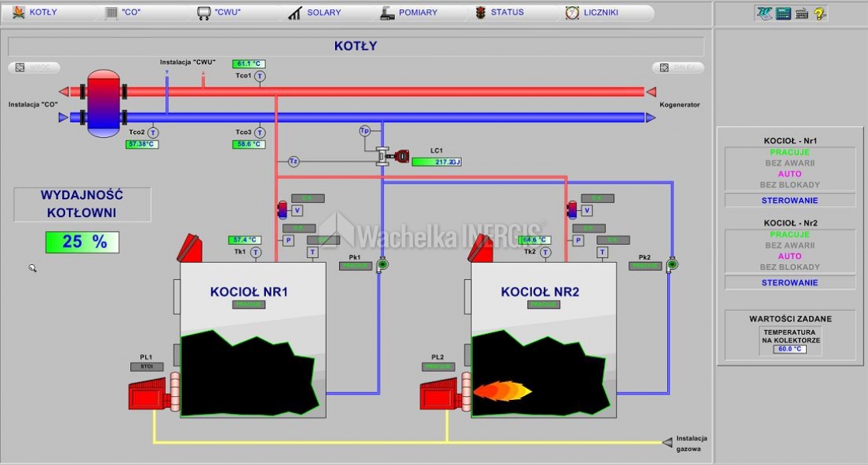Click the LICZNIKI clock icon

pos(572,12)
